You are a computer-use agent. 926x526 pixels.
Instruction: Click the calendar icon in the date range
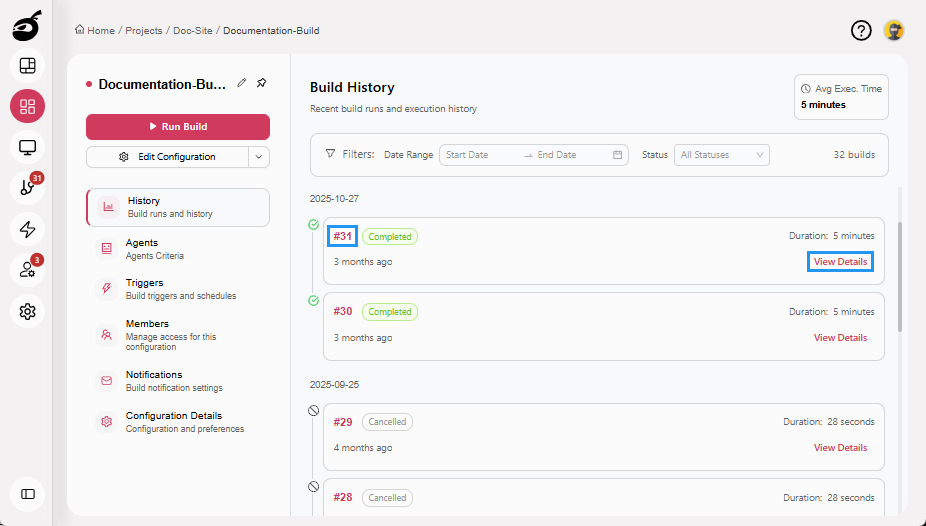pos(617,155)
